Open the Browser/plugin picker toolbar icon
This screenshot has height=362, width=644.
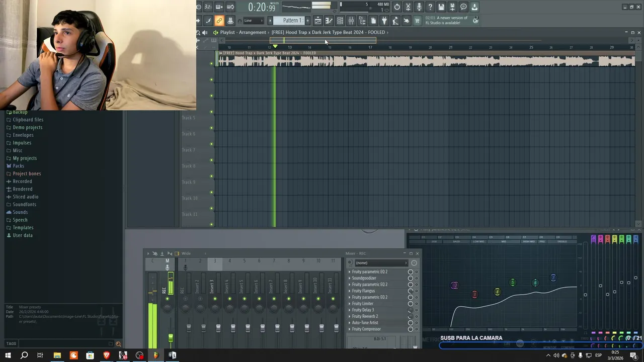[362, 21]
